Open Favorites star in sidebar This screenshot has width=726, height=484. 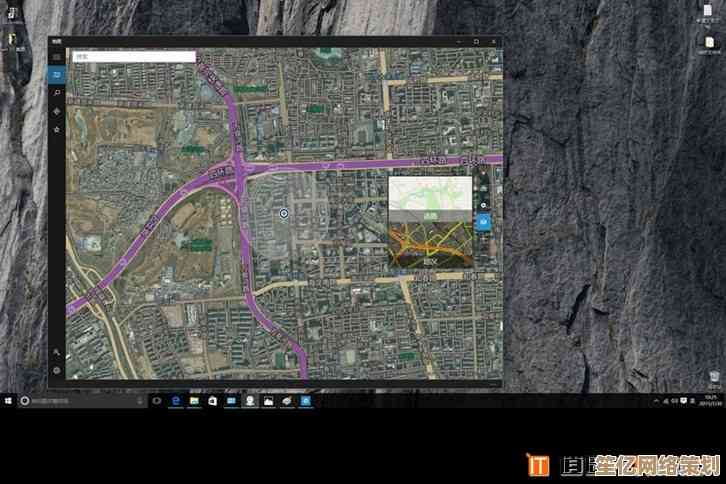tap(57, 129)
